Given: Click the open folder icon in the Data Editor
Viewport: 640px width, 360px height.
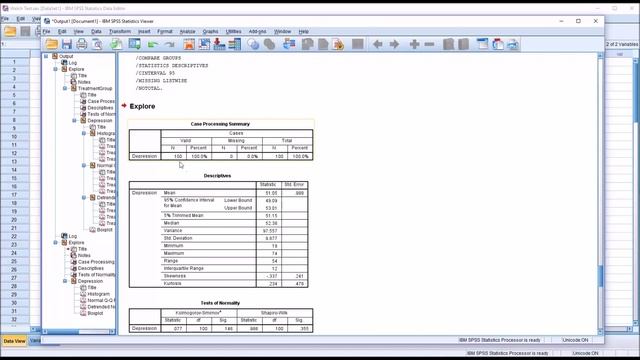Looking at the screenshot, I should coord(10,31).
